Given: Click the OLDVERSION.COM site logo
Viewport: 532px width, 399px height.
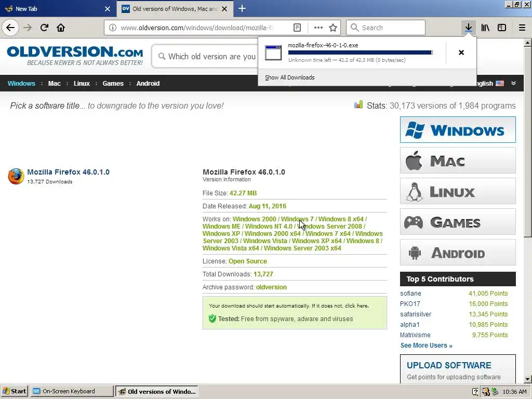Looking at the screenshot, I should 75,56.
